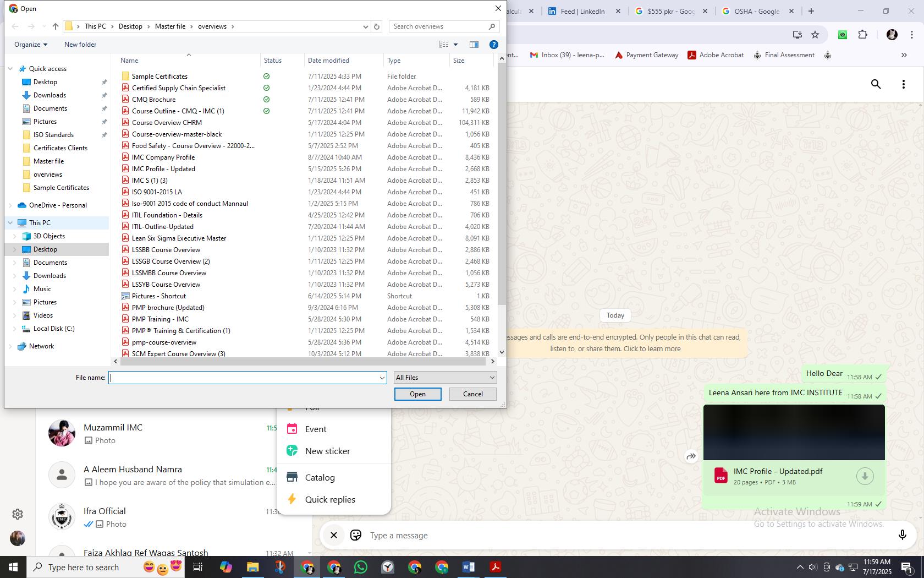Open the notification center icon
924x578 pixels.
907,567
